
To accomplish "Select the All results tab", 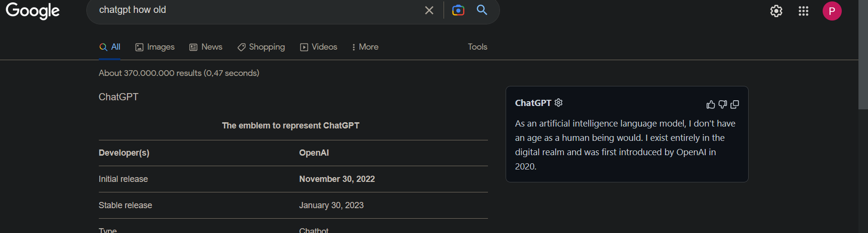I will point(109,47).
